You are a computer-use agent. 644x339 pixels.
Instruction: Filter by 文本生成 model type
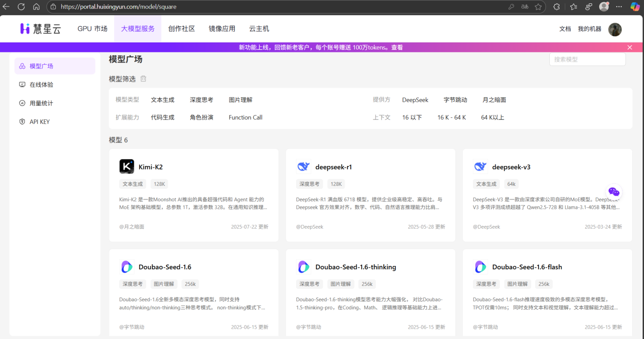click(163, 100)
